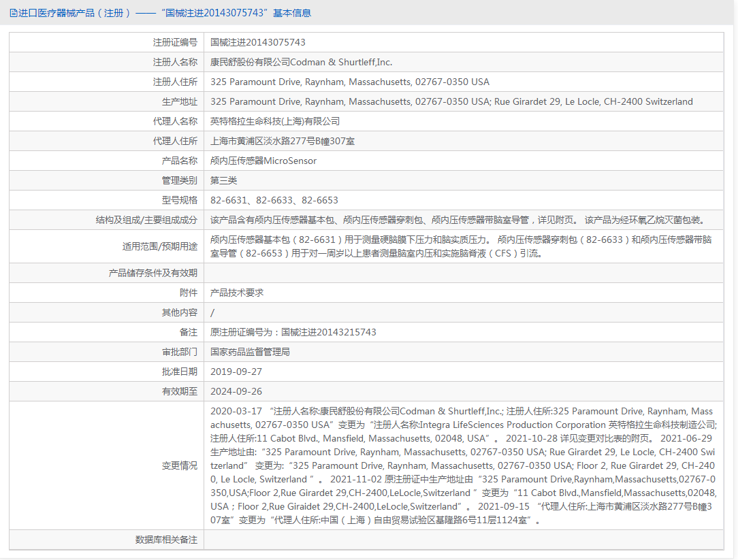The image size is (738, 560).
Task: Click the slash value in 其他内容 row
Action: point(212,312)
